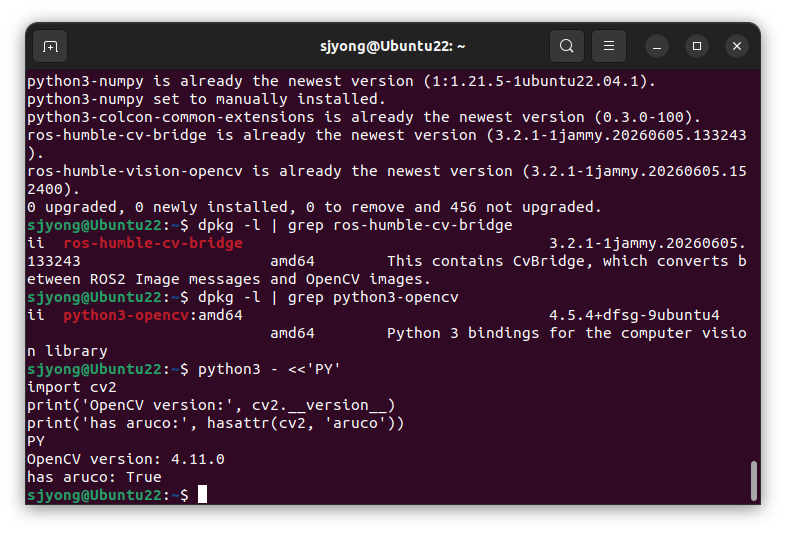The image size is (786, 533).
Task: Click the first line about python3-numpy newest version
Action: click(x=341, y=81)
